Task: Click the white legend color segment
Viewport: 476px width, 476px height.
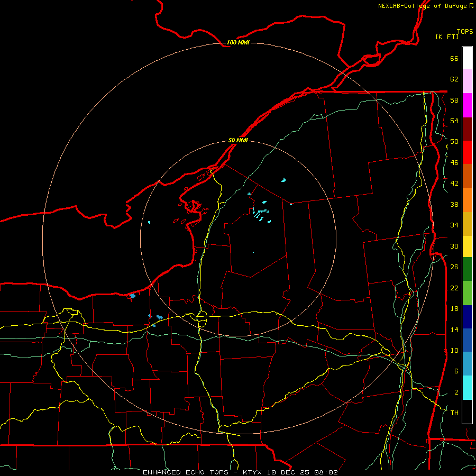Action: point(467,58)
